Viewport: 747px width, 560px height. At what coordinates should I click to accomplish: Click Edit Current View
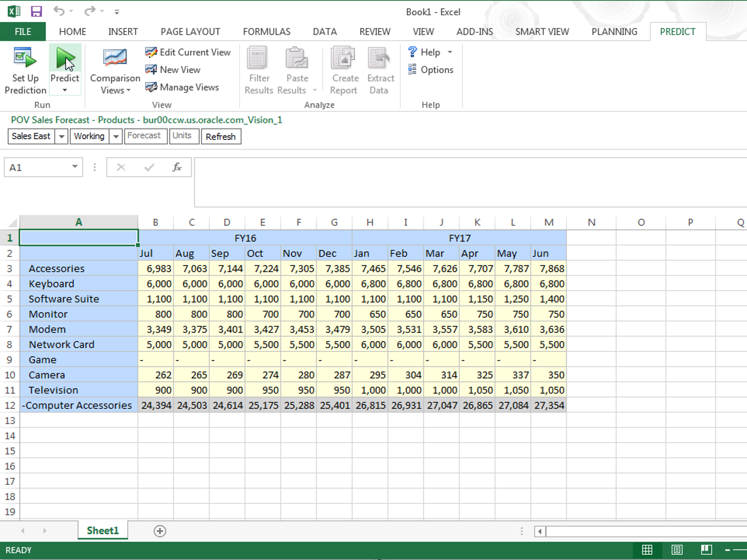188,52
